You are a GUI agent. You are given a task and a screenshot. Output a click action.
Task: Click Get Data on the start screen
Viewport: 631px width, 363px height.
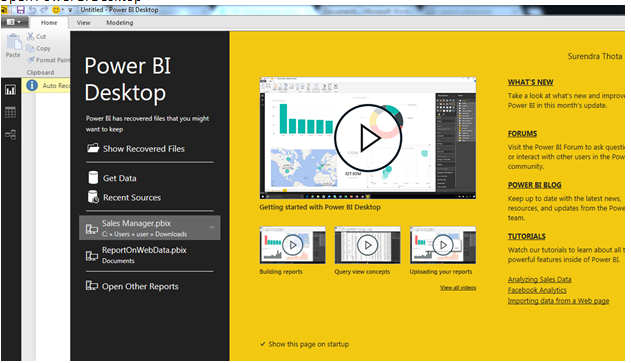(x=120, y=178)
